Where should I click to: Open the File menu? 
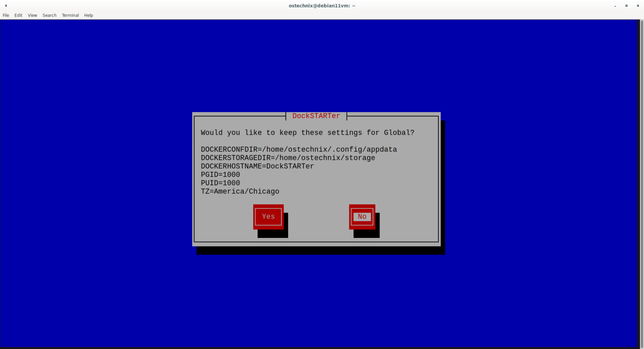pyautogui.click(x=6, y=15)
